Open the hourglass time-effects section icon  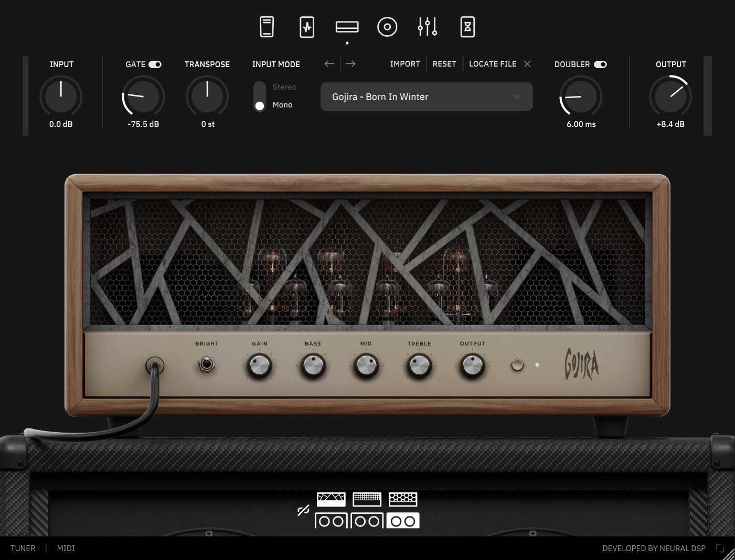467,27
